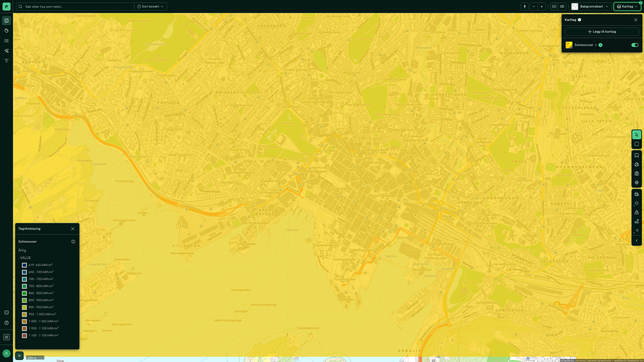
Task: Click the 1 100 - 1 150 kWh/m² legend swatch
Action: [24, 335]
